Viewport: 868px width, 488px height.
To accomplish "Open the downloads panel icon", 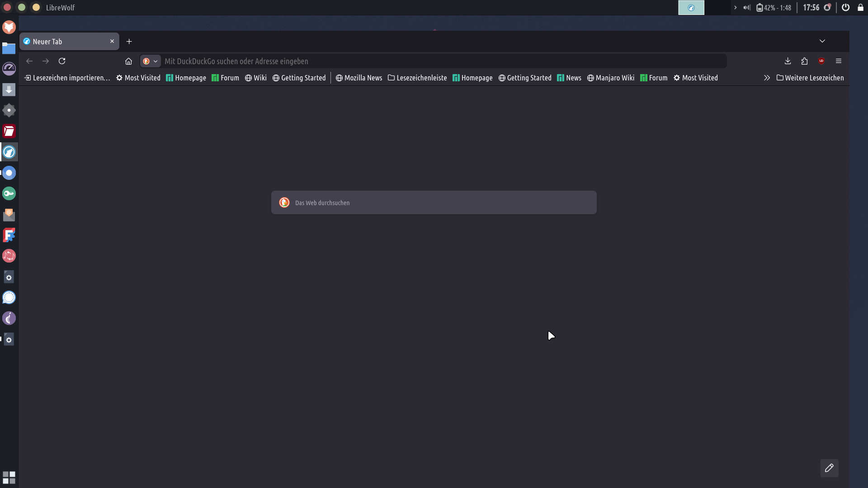I will pyautogui.click(x=788, y=61).
